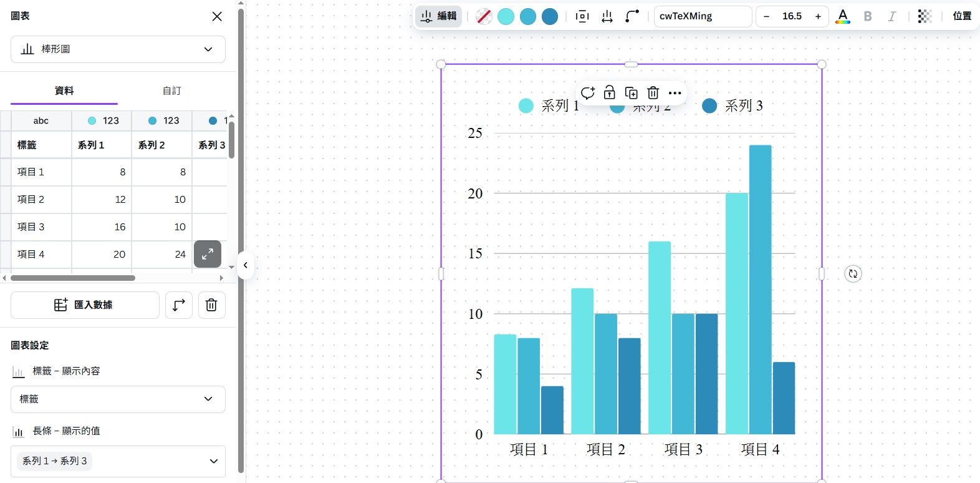Open the 標籤 display content dropdown
The image size is (980, 483).
pyautogui.click(x=118, y=399)
